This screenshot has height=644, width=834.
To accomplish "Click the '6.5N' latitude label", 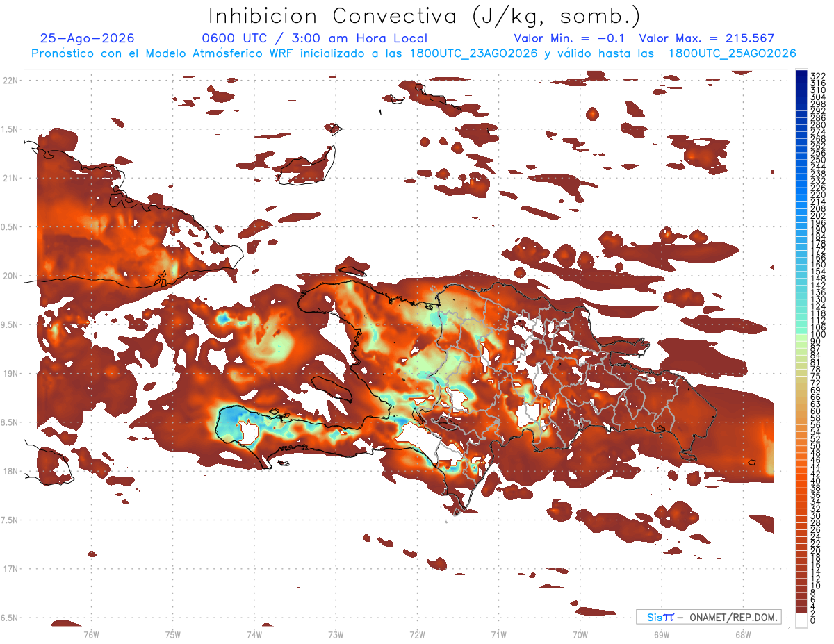I will tap(10, 618).
